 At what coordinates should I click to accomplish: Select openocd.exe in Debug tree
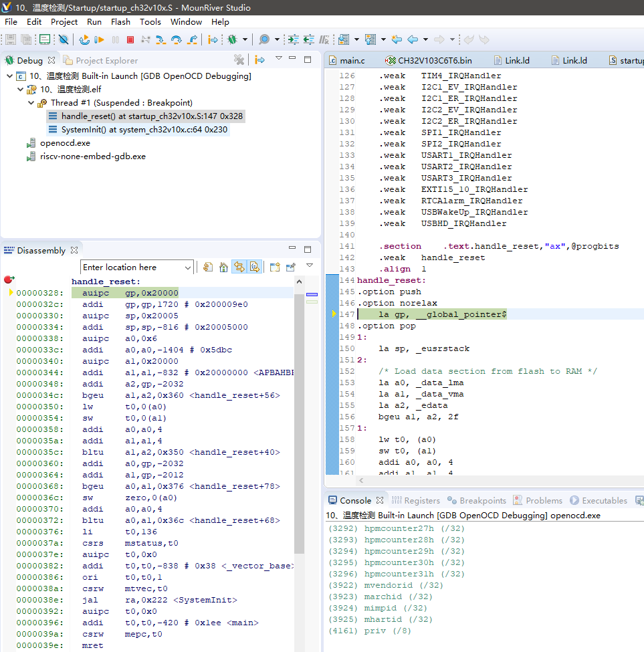(x=65, y=143)
